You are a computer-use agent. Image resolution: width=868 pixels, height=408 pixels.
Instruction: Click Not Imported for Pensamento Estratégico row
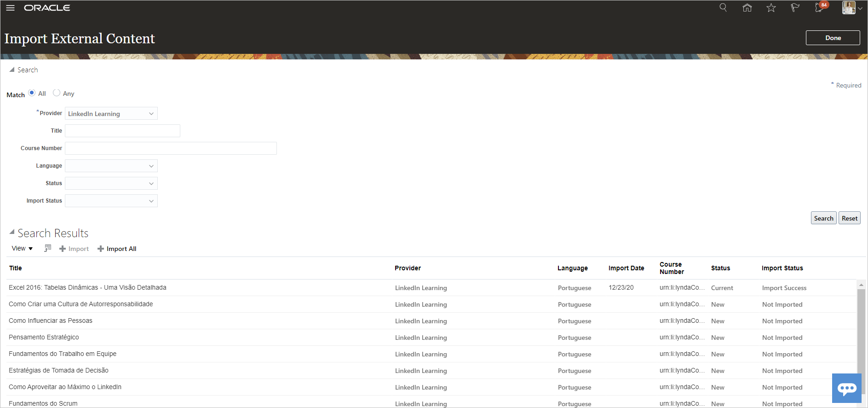(x=782, y=338)
